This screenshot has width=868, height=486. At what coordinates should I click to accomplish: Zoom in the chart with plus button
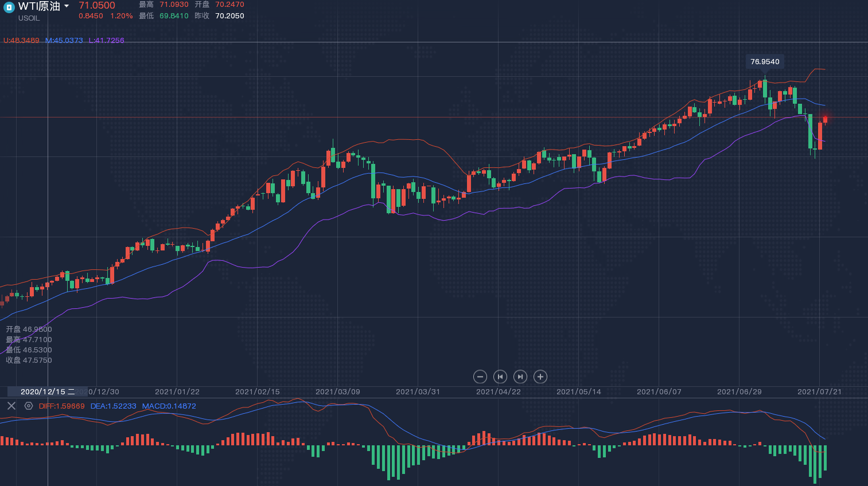pos(540,377)
